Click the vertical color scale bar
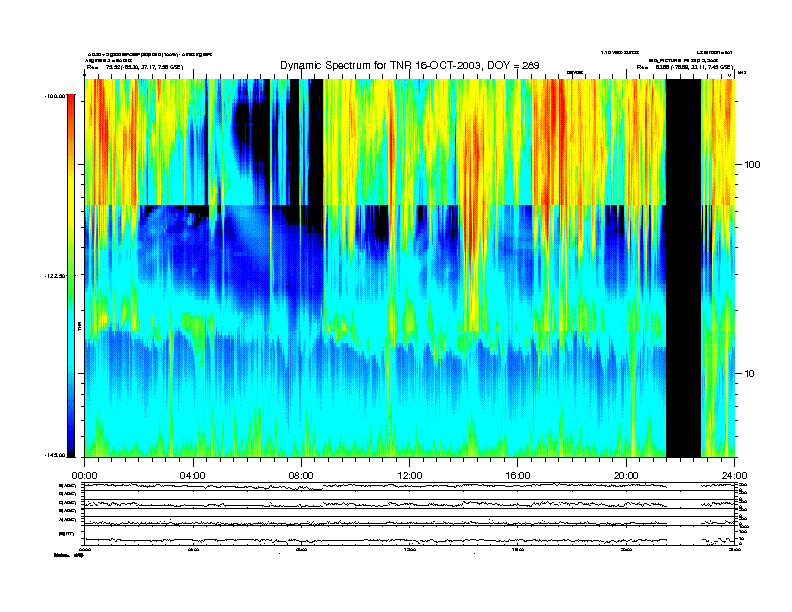This screenshot has width=792, height=612. pyautogui.click(x=71, y=276)
